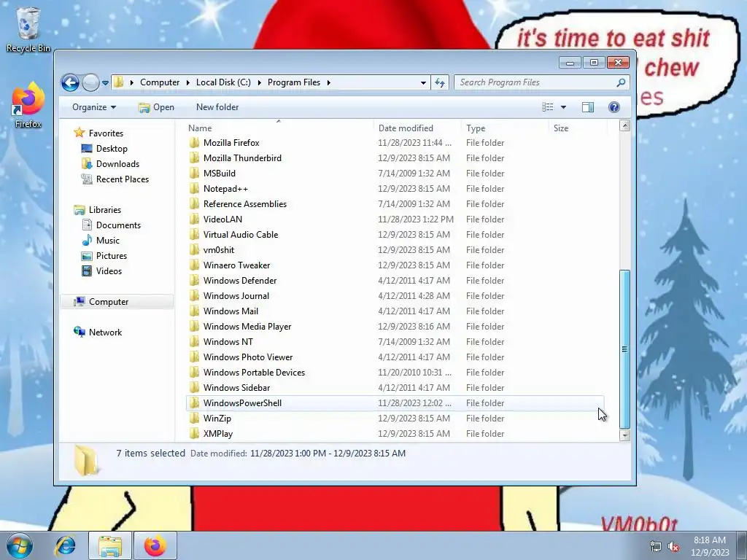Select the Mozilla Thunderbird folder

pyautogui.click(x=242, y=158)
